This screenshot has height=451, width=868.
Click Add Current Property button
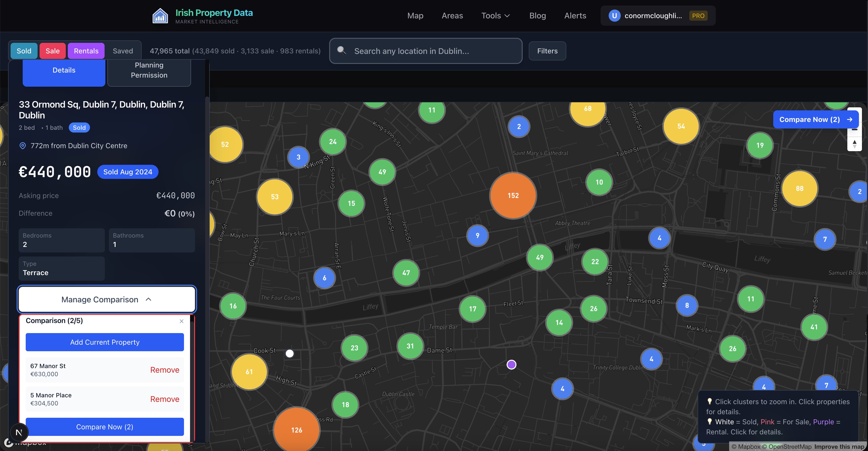click(105, 342)
